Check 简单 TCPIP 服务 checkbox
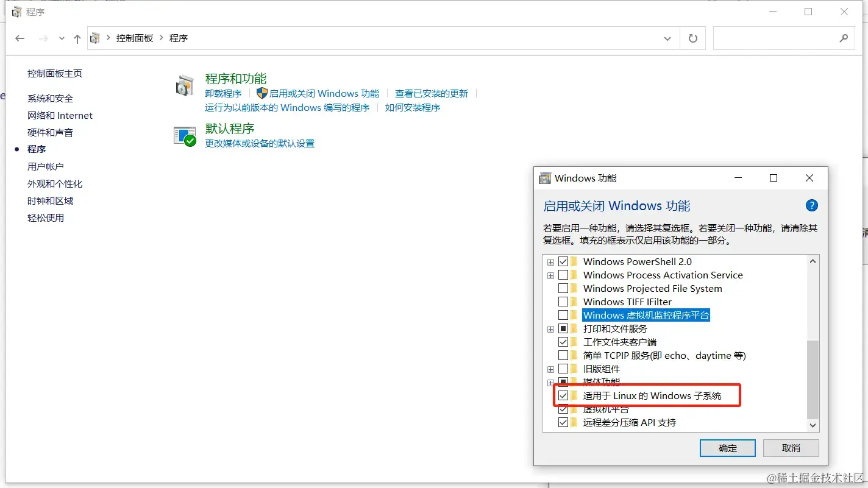Screen dimensions: 868x488 pyautogui.click(x=563, y=355)
